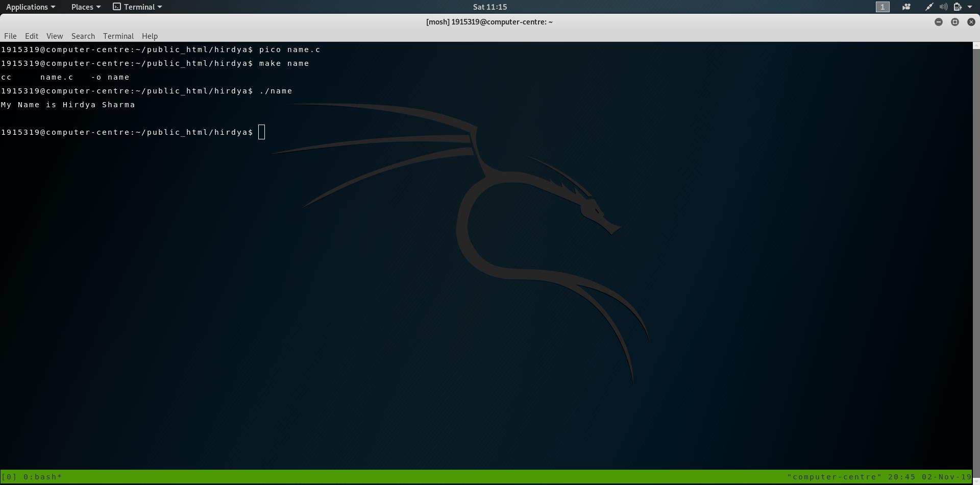This screenshot has height=485, width=980.
Task: Click the battery charging icon
Action: coord(958,7)
